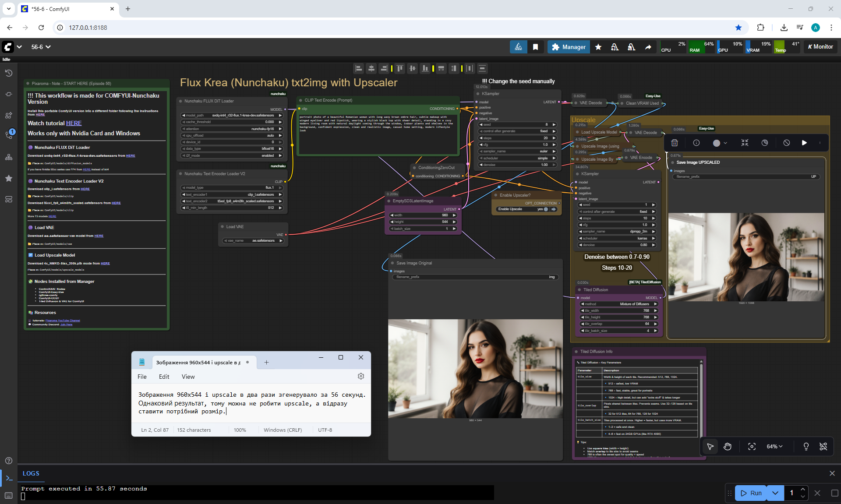841x504 pixels.
Task: Click the Watch tutorial HERE link
Action: point(74,123)
